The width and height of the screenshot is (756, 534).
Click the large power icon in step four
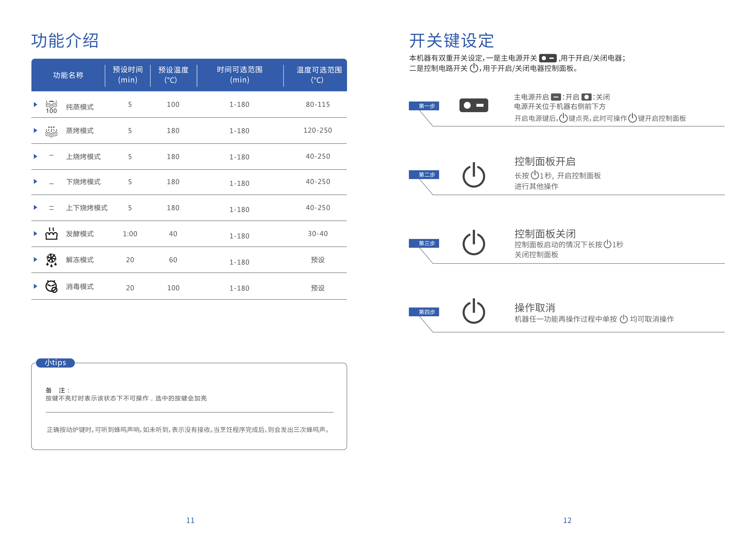coord(474,311)
